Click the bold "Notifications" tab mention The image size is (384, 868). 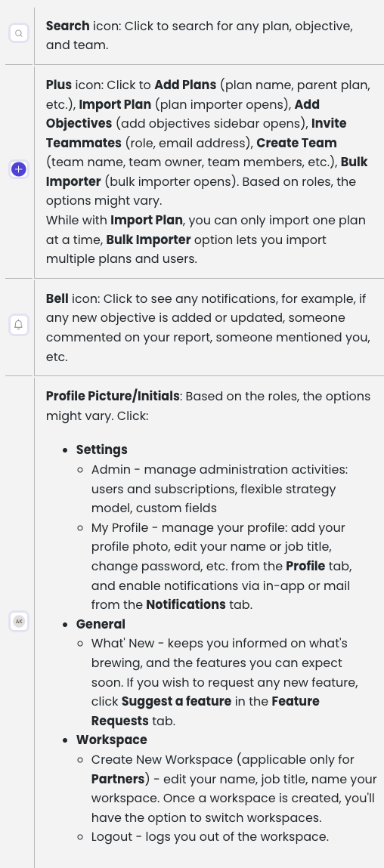[x=186, y=604]
